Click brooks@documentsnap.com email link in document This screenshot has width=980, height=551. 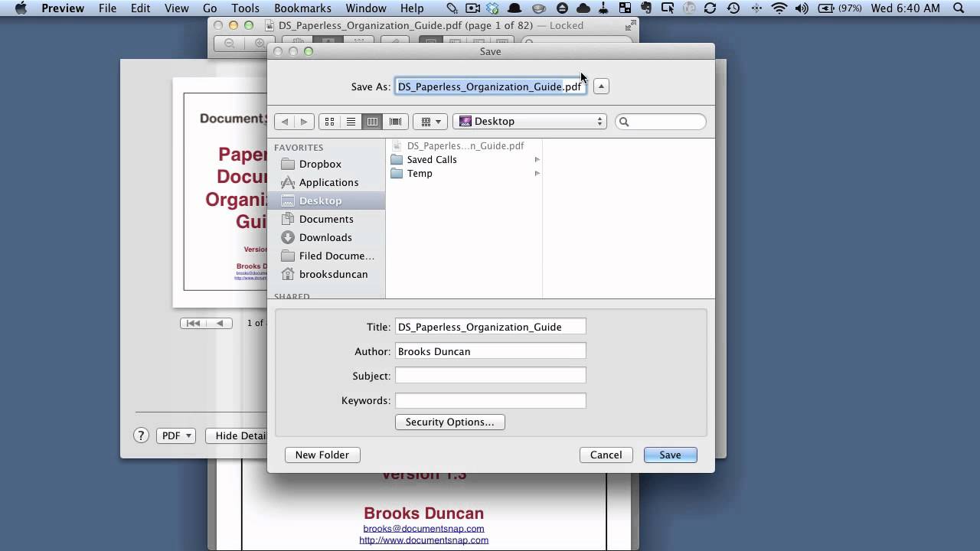[423, 529]
